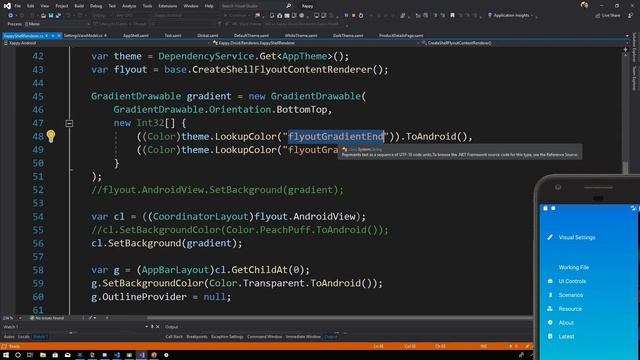Image resolution: width=640 pixels, height=360 pixels.
Task: Open the Test menu
Action: point(112,6)
